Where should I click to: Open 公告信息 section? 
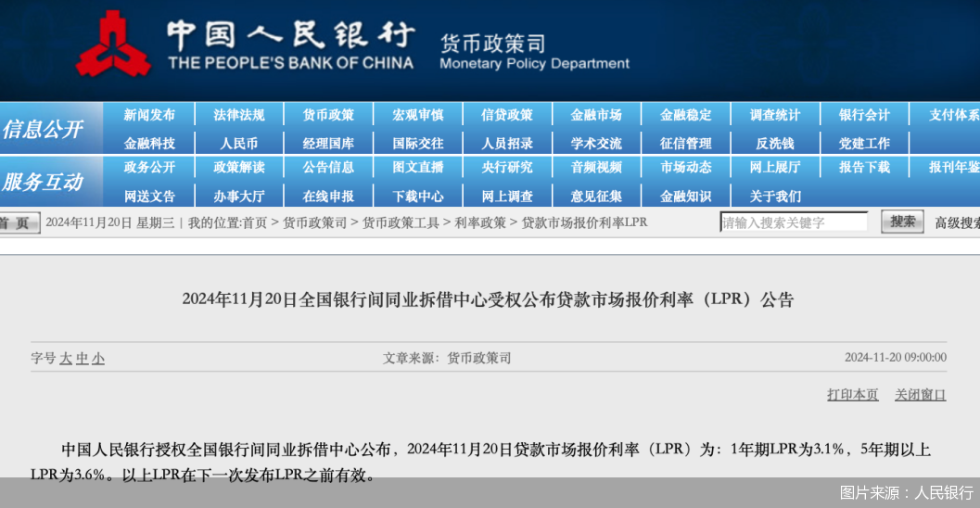[x=328, y=168]
